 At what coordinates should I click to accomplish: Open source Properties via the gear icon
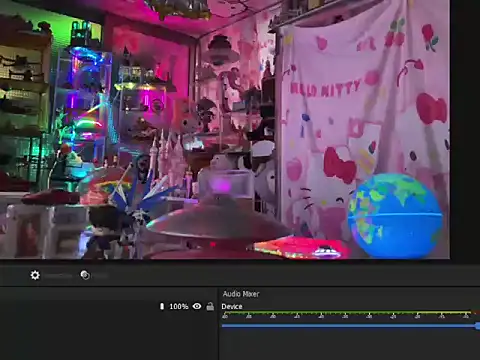coord(35,275)
